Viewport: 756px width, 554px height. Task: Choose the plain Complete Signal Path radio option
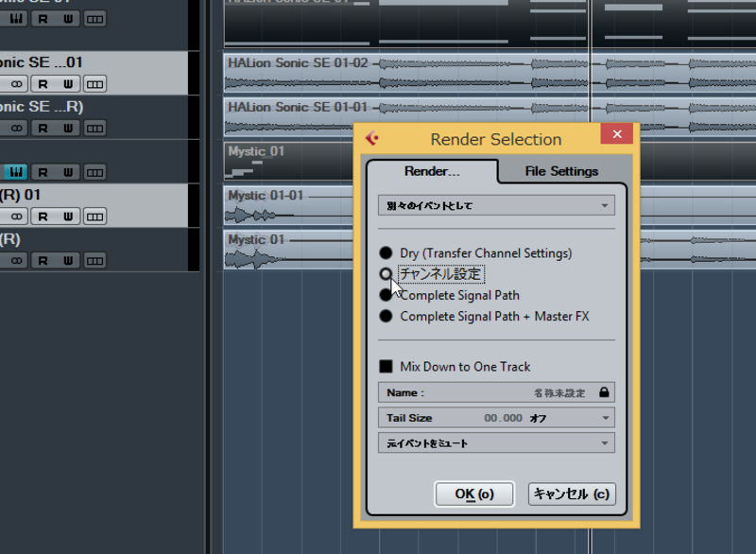386,295
